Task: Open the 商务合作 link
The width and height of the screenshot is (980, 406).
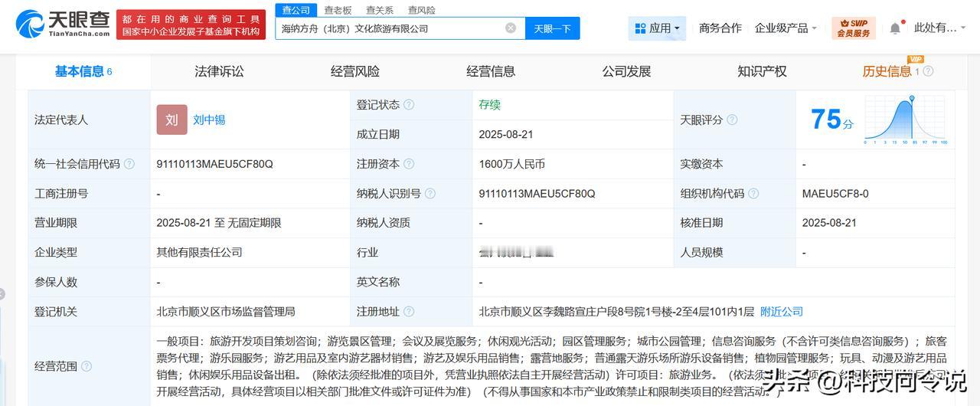Action: point(720,28)
